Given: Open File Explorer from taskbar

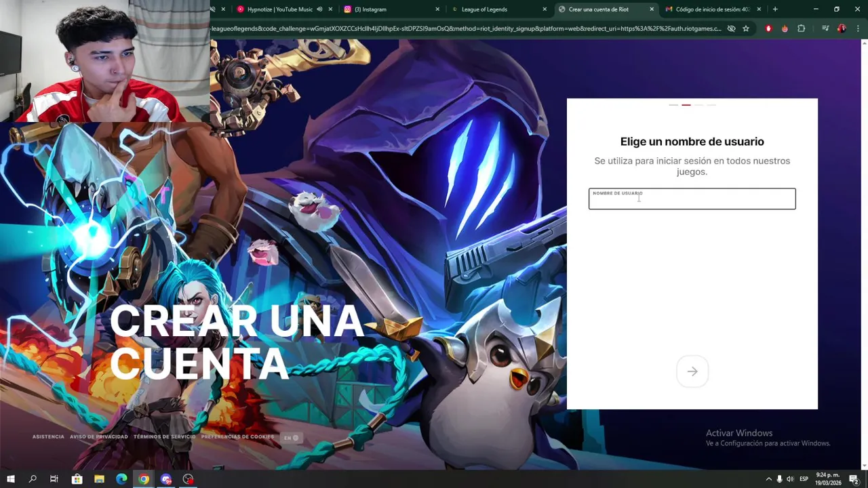Looking at the screenshot, I should tap(99, 479).
